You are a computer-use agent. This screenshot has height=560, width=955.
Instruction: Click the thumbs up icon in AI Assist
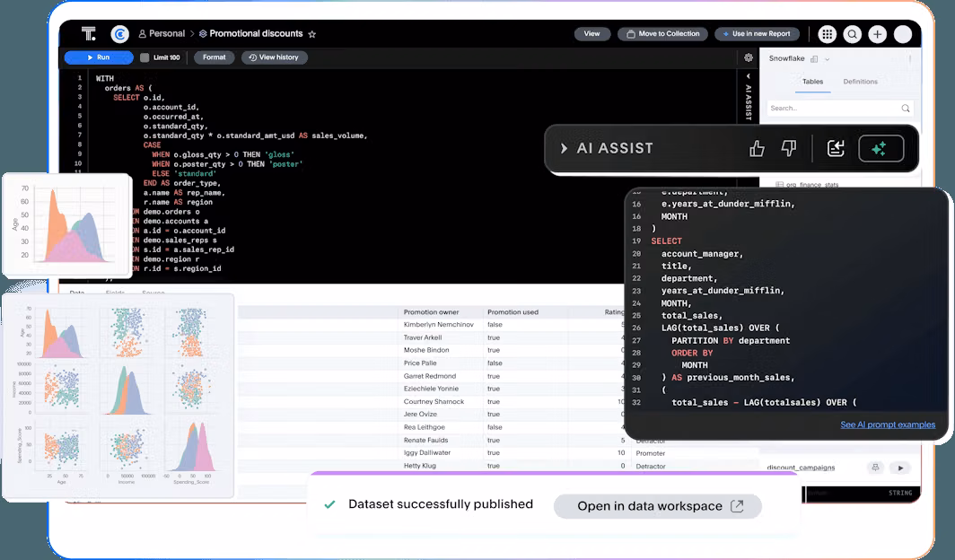click(757, 148)
